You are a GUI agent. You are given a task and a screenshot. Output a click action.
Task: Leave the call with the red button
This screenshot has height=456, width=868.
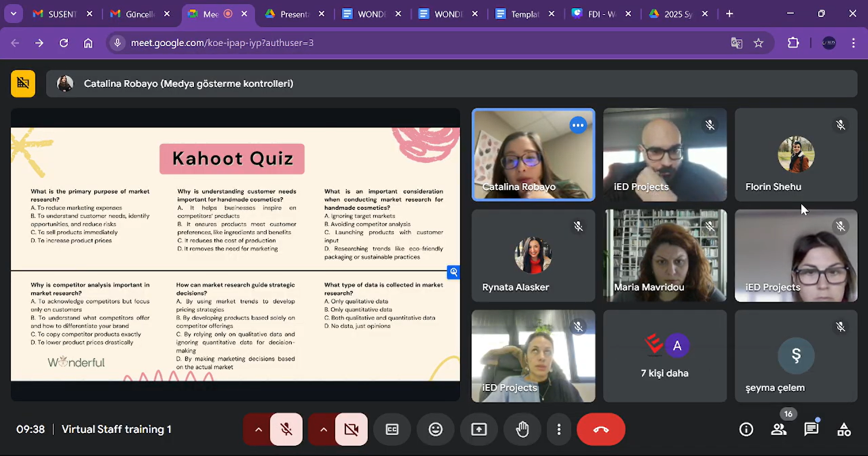click(601, 429)
